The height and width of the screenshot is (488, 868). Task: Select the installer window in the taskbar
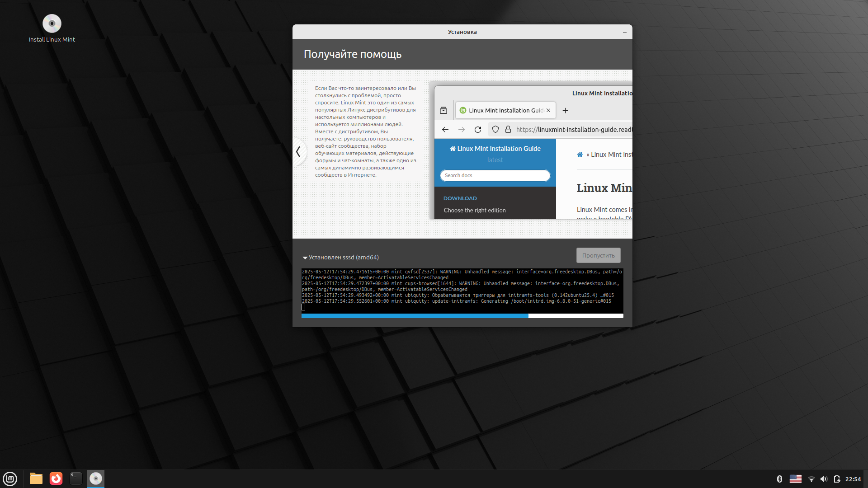(x=96, y=479)
